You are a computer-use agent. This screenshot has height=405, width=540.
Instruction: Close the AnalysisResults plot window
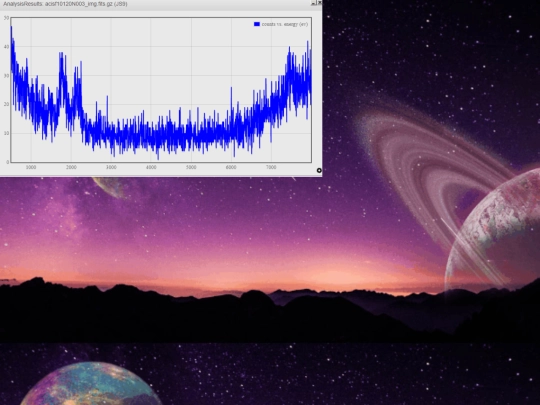[x=319, y=2]
